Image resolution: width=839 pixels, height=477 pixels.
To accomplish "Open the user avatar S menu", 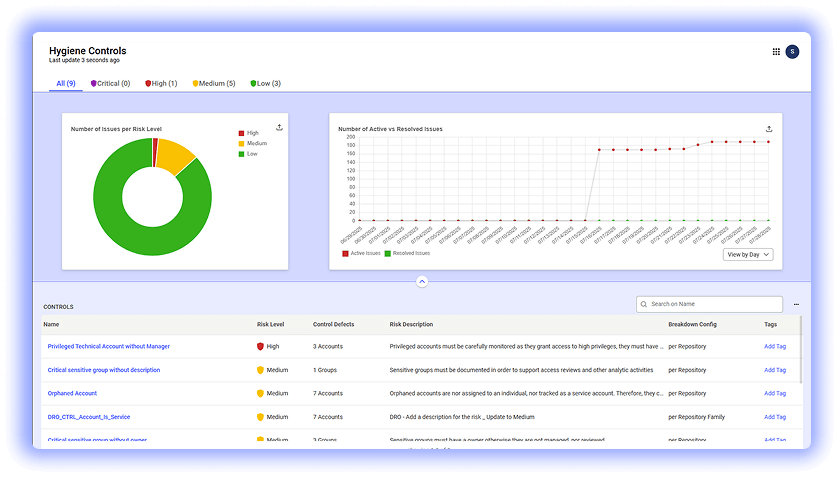I will [x=792, y=51].
